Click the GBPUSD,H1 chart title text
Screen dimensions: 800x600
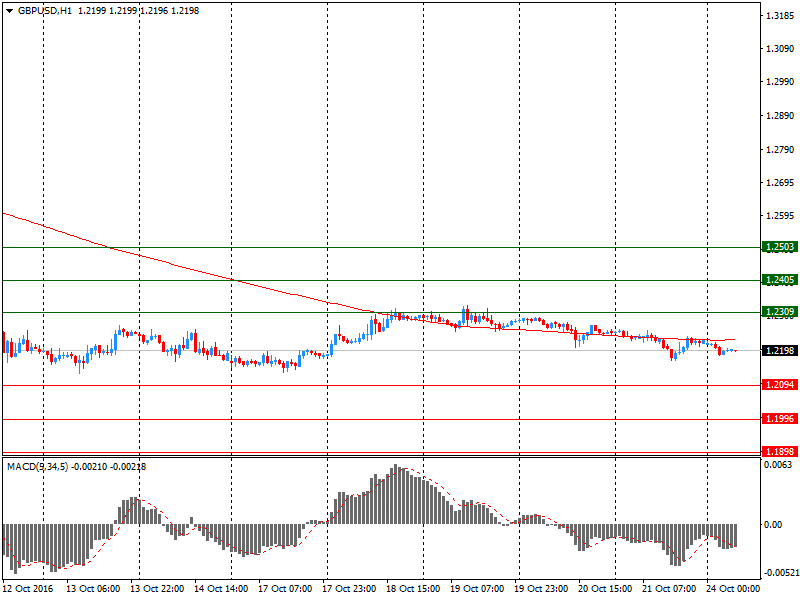(45, 11)
